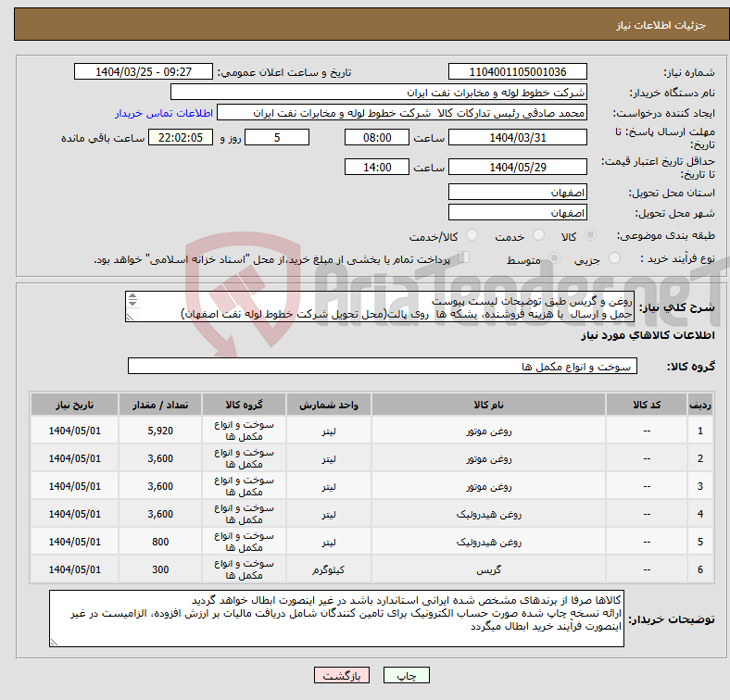730x700 pixels.
Task: Click the تاریخ نیاز column header
Action: point(74,405)
